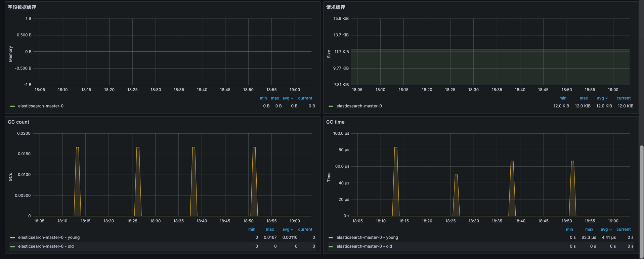Viewport: 644px width, 259px height.
Task: Click yellow swatch of GC count young series
Action: (12, 238)
